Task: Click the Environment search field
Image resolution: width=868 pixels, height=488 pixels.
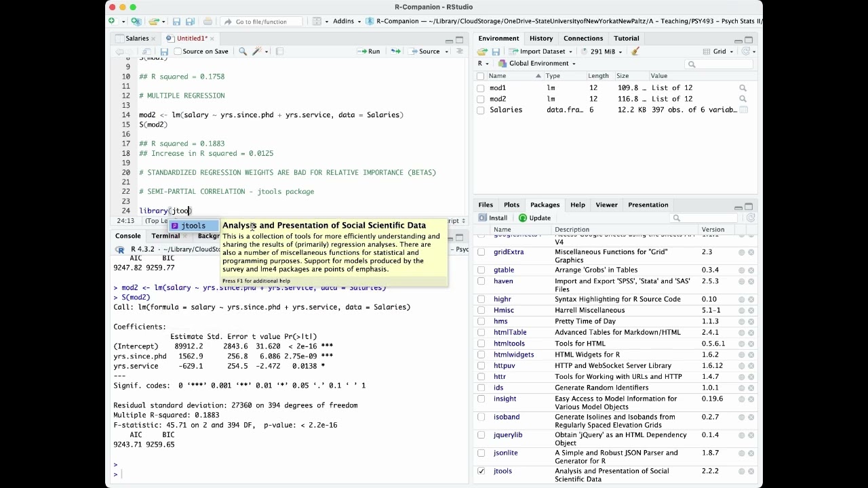Action: (x=719, y=64)
